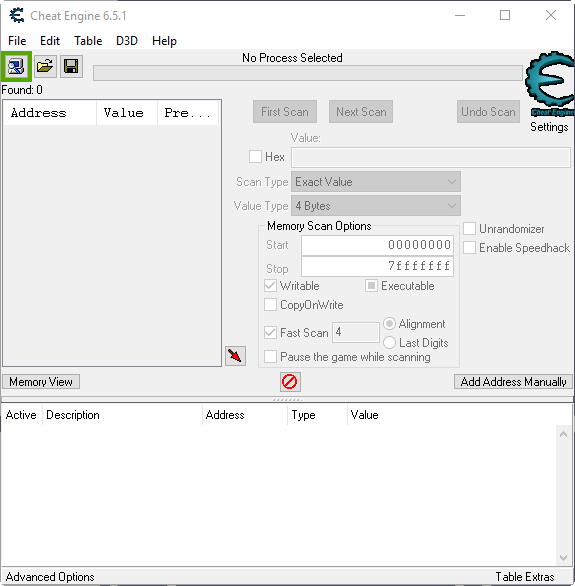Viewport: 575px width, 586px height.
Task: Select the Last Digits radio button
Action: coord(389,343)
